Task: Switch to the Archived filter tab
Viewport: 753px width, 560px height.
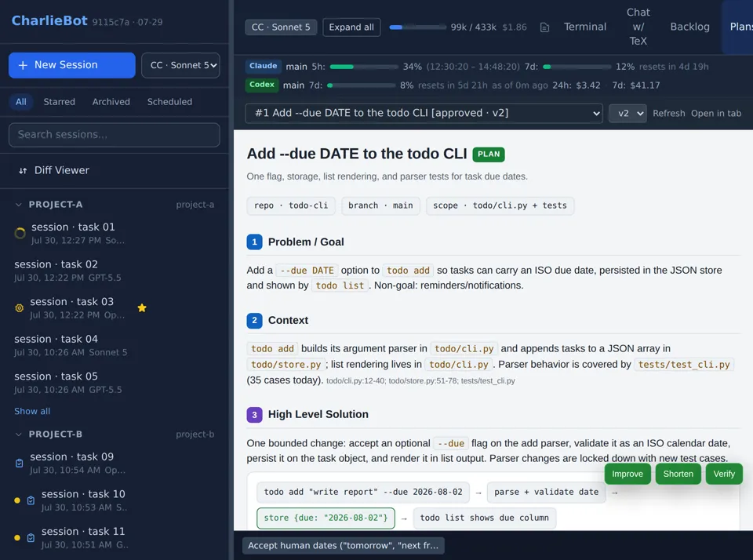Action: click(111, 102)
